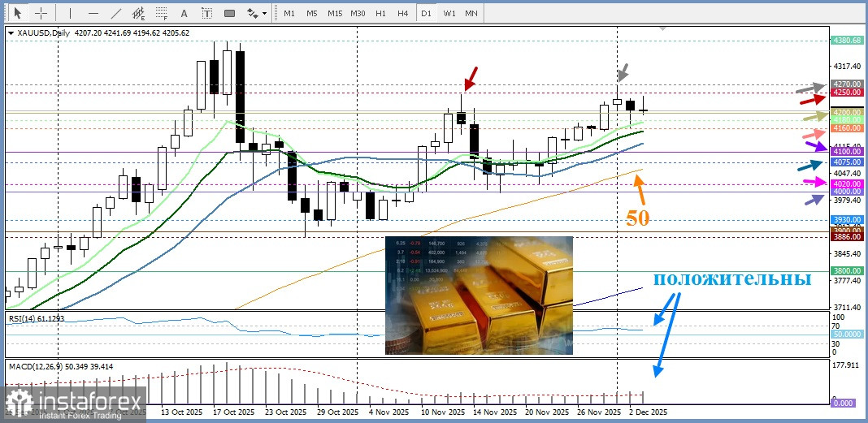Click the 4200.00 price level label
This screenshot has width=868, height=423.
coord(846,112)
